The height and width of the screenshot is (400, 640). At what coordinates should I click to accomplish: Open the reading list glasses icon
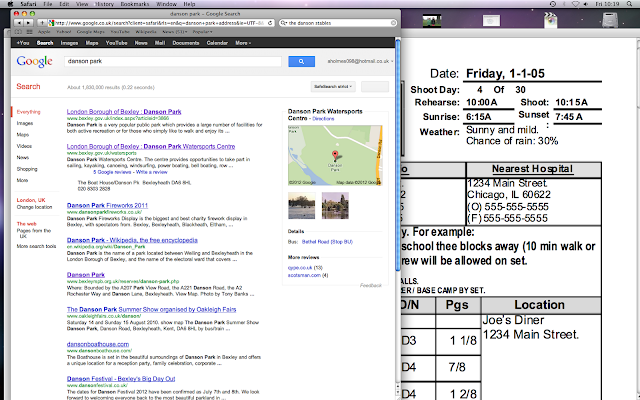(18, 32)
